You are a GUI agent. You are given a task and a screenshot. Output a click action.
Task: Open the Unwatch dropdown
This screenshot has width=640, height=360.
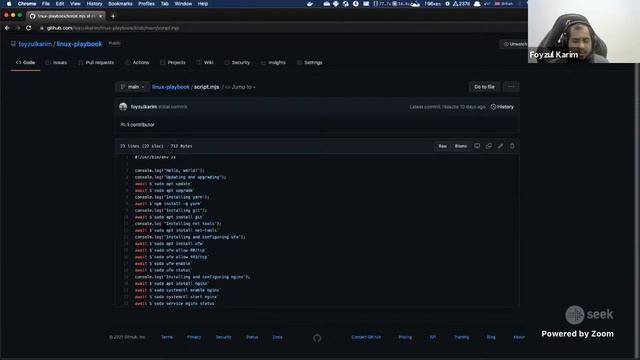[x=514, y=44]
